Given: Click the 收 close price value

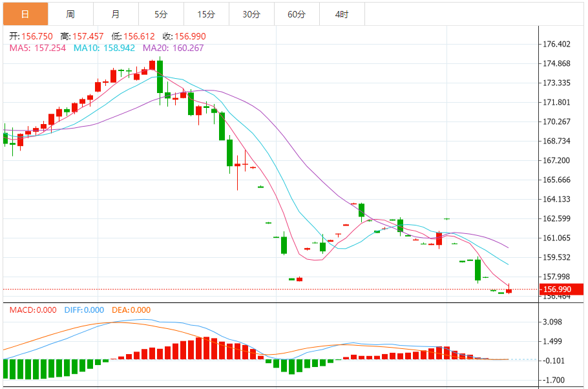Looking at the screenshot, I should (190, 36).
